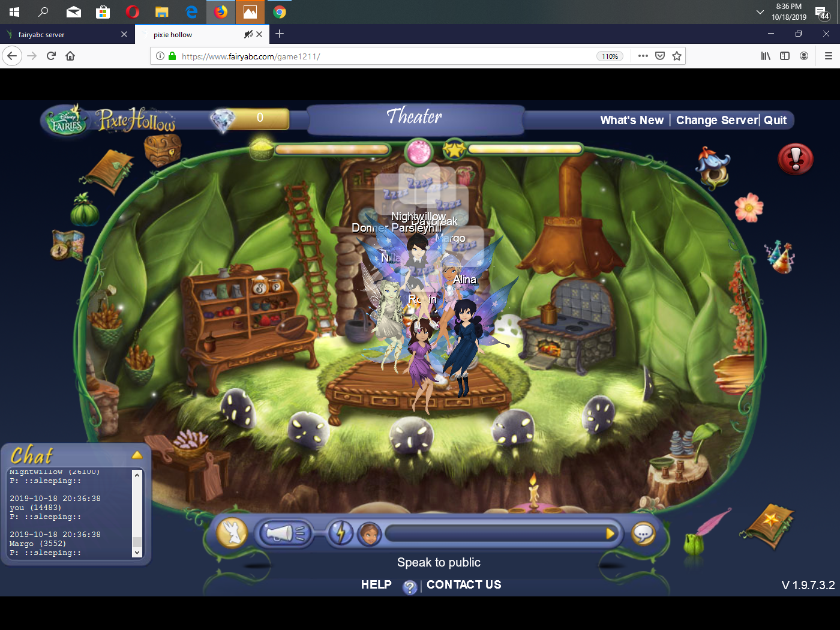Open the map and compass icon
This screenshot has width=840, height=630.
[x=67, y=245]
